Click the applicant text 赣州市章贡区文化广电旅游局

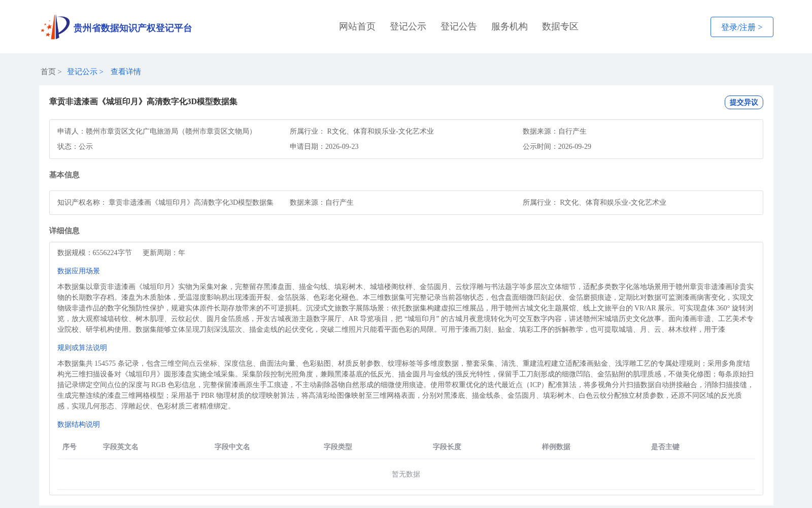(132, 131)
